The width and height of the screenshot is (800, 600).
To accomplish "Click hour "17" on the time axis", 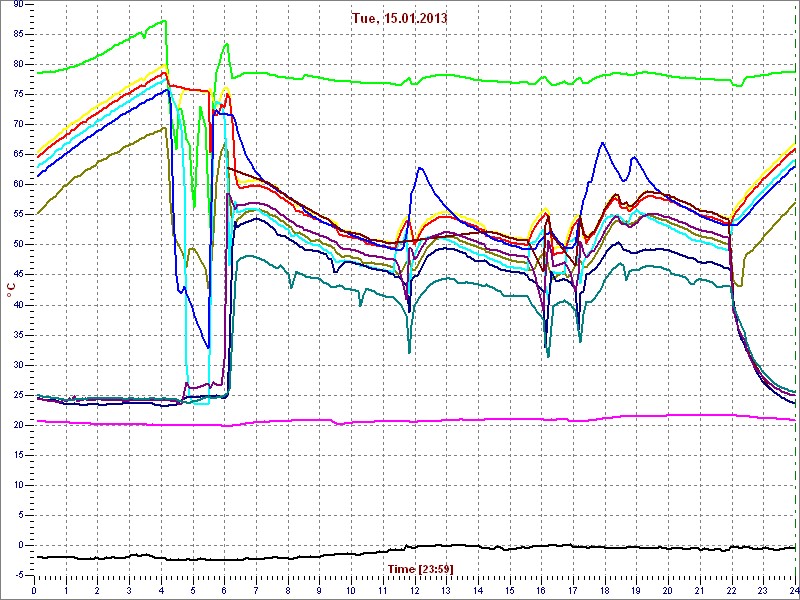I will 573,590.
